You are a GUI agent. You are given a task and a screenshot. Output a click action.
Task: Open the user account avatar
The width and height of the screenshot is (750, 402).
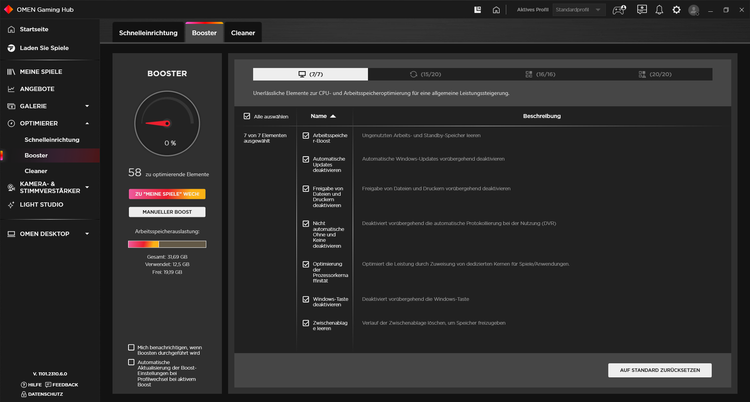point(694,10)
